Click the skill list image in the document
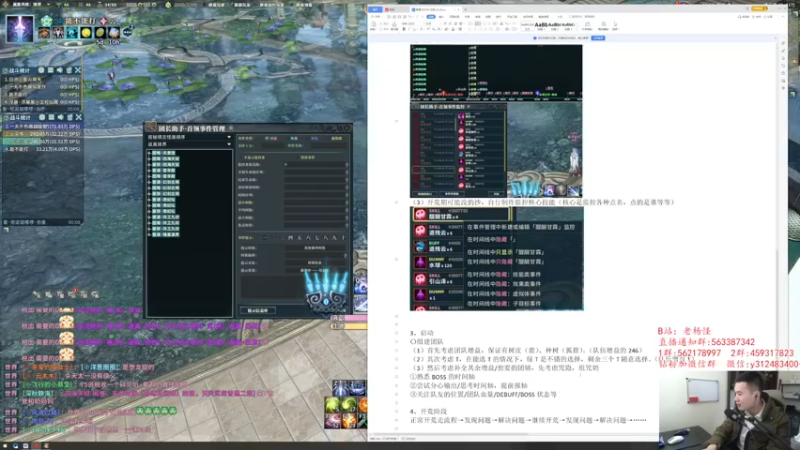 pyautogui.click(x=496, y=258)
